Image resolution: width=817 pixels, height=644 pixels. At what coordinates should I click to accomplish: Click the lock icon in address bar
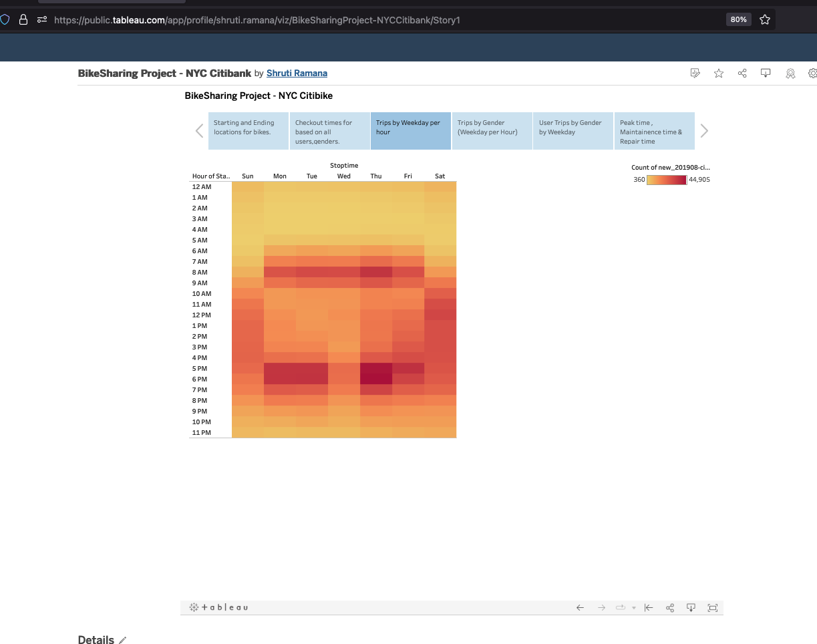(23, 19)
